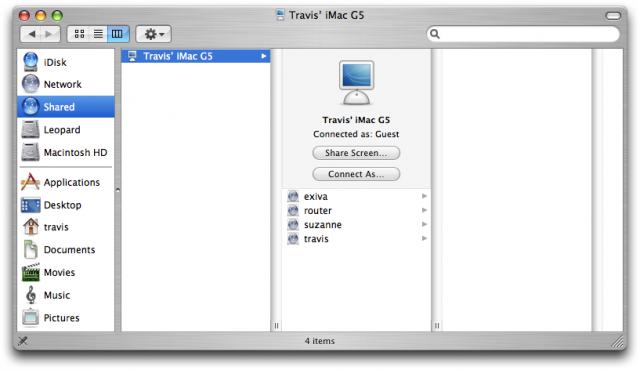The width and height of the screenshot is (640, 370).
Task: Click the toolbar hide pill button
Action: point(613,16)
